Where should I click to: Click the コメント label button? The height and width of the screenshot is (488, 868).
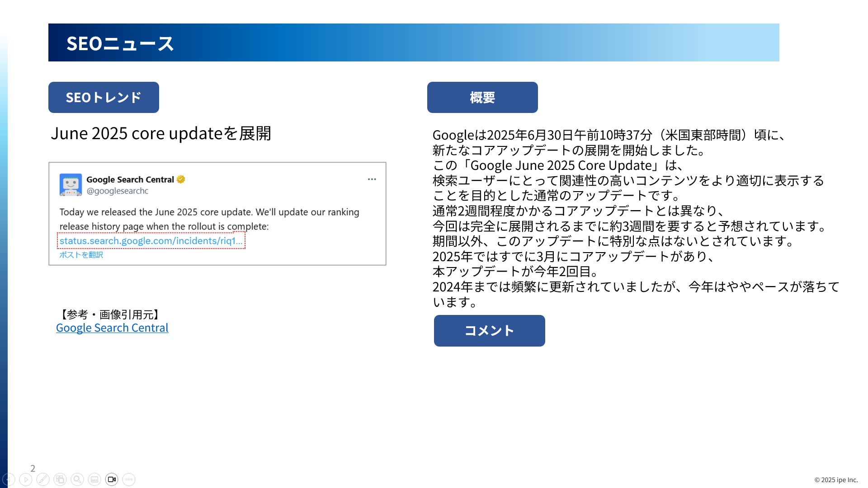pos(490,331)
